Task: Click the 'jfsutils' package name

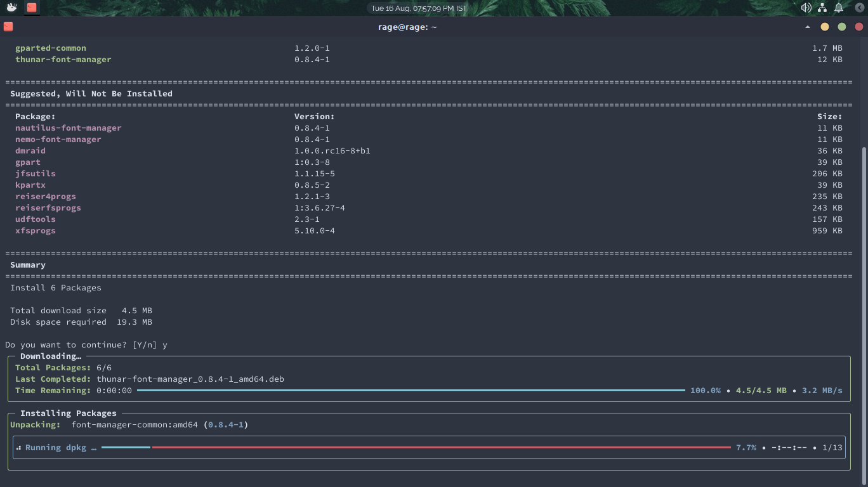Action: 36,174
